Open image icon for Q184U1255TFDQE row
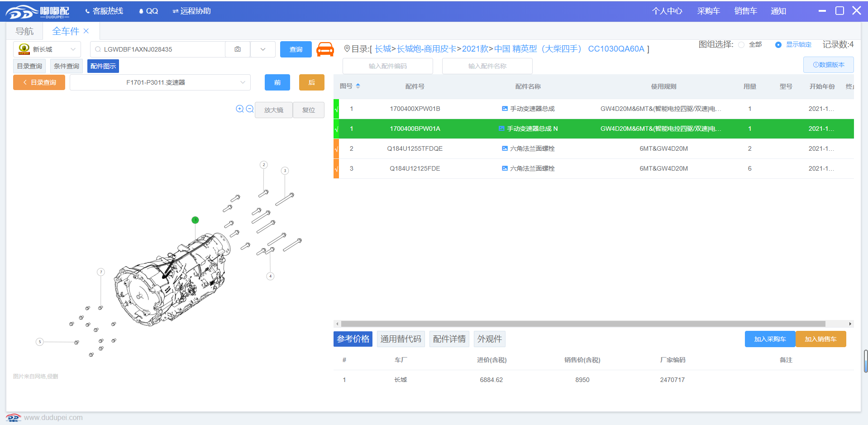The width and height of the screenshot is (868, 425). (x=505, y=148)
